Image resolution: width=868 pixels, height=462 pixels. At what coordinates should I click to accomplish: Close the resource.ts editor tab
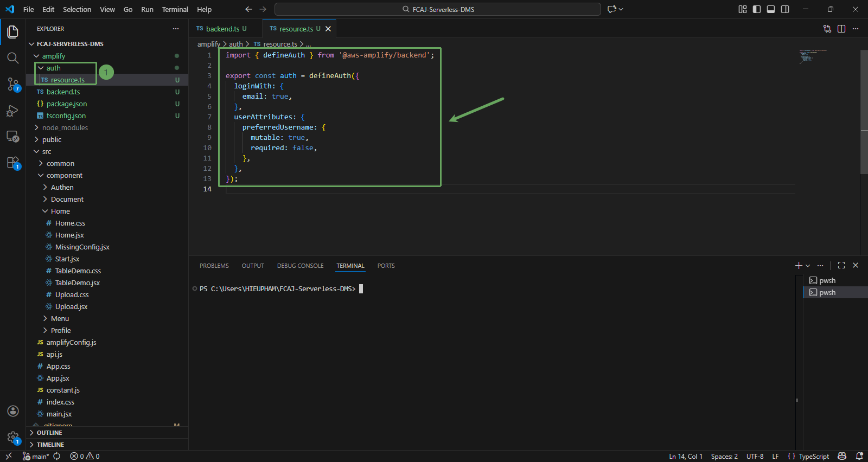[x=328, y=29]
